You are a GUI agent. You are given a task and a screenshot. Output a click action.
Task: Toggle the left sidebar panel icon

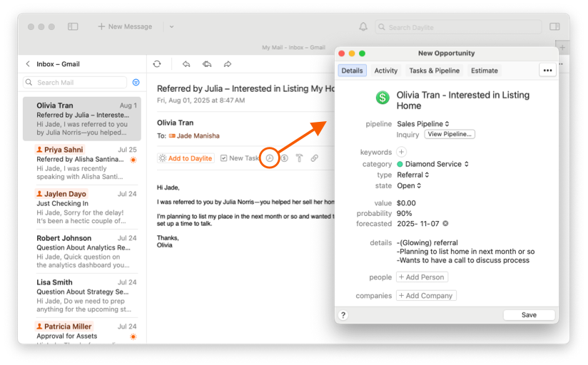[x=73, y=27]
